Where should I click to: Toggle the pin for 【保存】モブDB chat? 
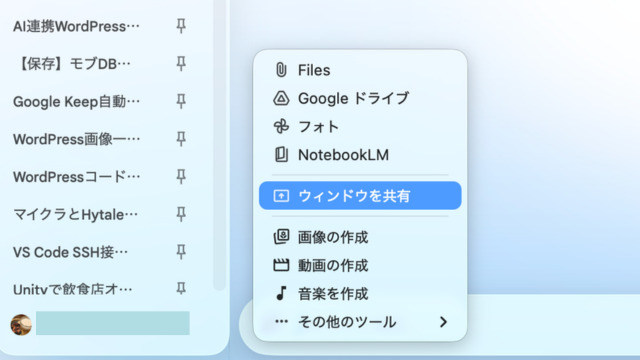(181, 64)
